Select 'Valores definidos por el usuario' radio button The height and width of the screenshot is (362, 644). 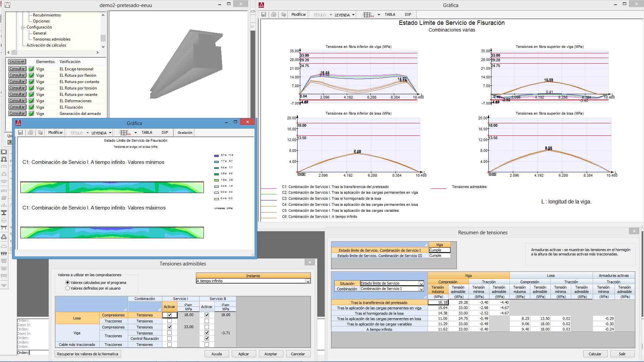[68, 288]
